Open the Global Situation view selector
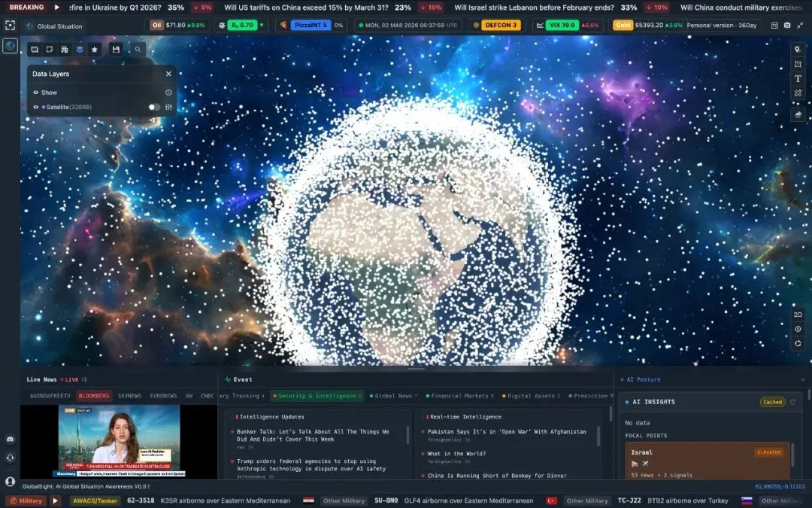 tap(54, 26)
